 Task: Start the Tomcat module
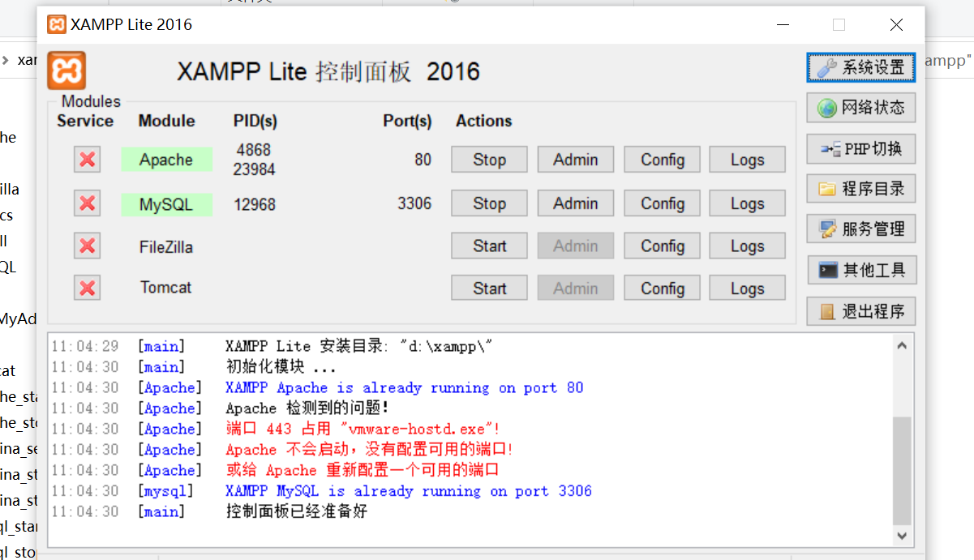[489, 288]
